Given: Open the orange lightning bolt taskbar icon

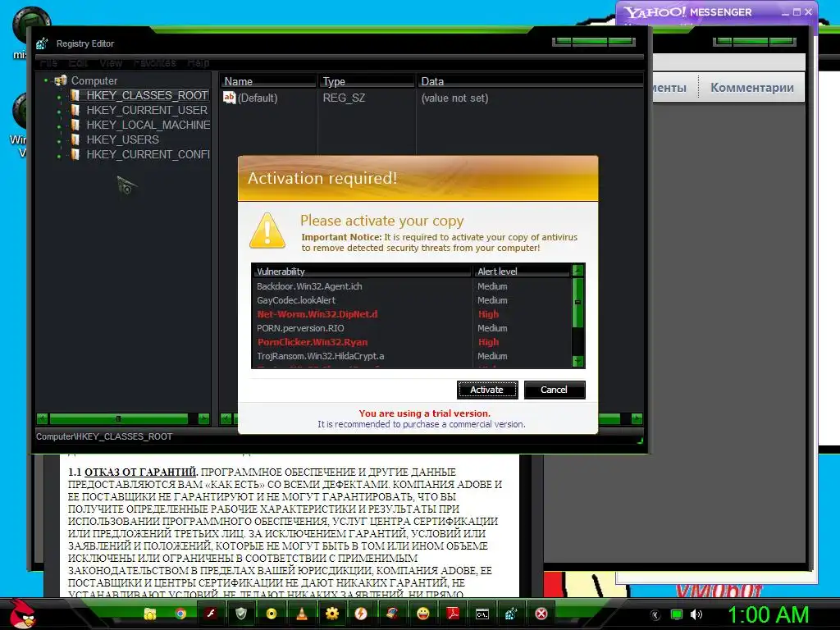Looking at the screenshot, I should click(x=362, y=614).
